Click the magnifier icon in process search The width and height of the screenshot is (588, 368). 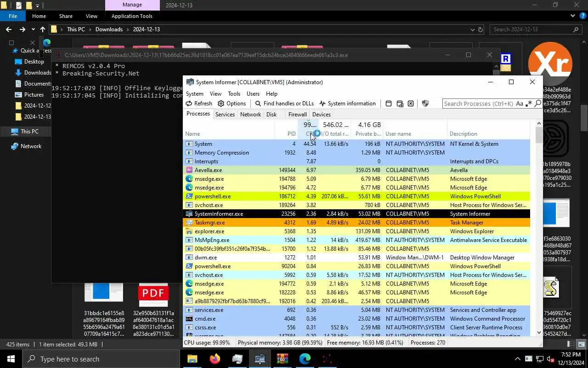(x=537, y=103)
